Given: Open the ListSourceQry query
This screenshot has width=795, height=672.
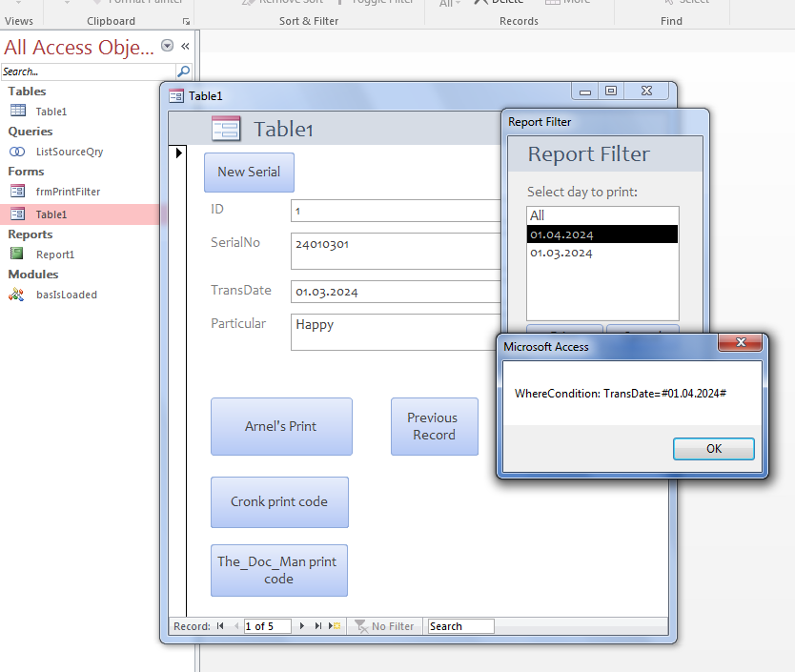Looking at the screenshot, I should point(70,152).
